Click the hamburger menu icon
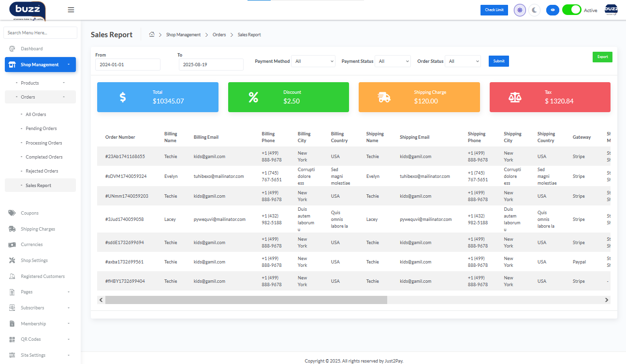626x364 pixels. (71, 10)
